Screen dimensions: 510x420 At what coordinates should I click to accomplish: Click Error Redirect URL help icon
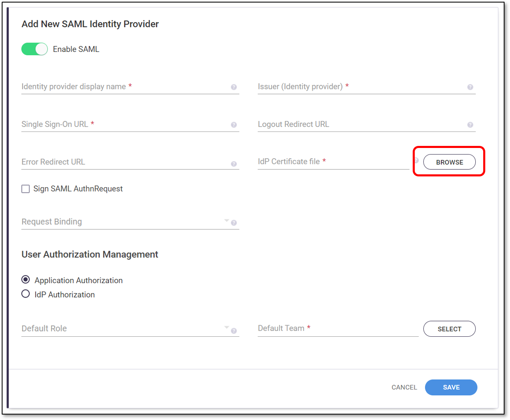pyautogui.click(x=234, y=164)
